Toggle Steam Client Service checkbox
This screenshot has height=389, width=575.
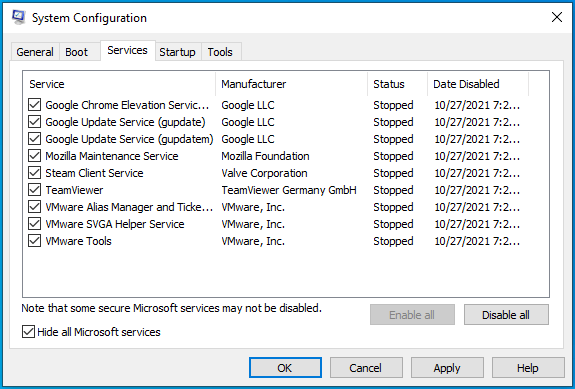pyautogui.click(x=34, y=173)
